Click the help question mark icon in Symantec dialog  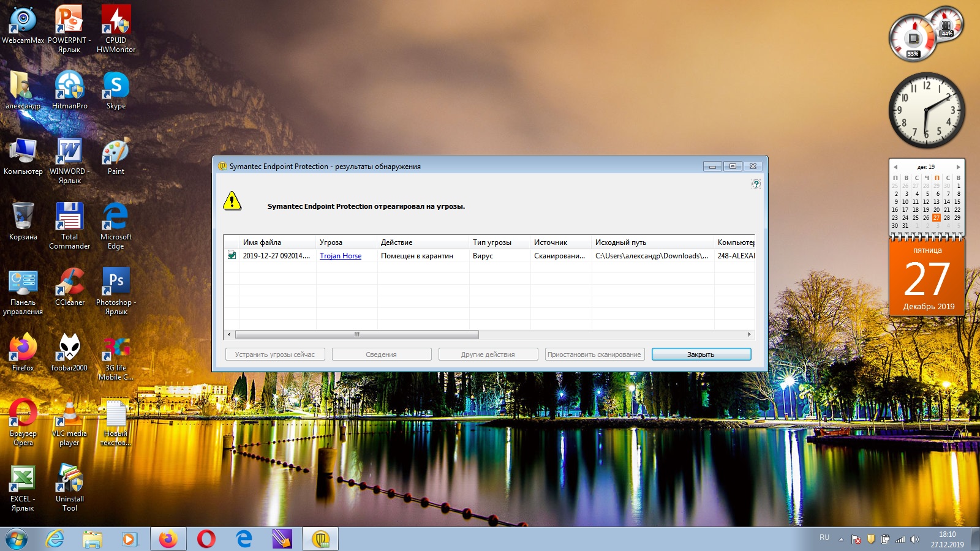pyautogui.click(x=756, y=184)
